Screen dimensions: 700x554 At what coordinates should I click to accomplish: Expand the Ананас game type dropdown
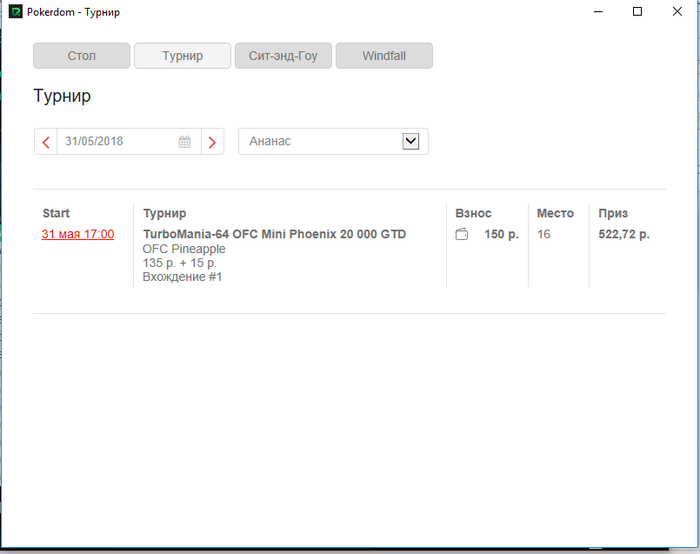(411, 142)
